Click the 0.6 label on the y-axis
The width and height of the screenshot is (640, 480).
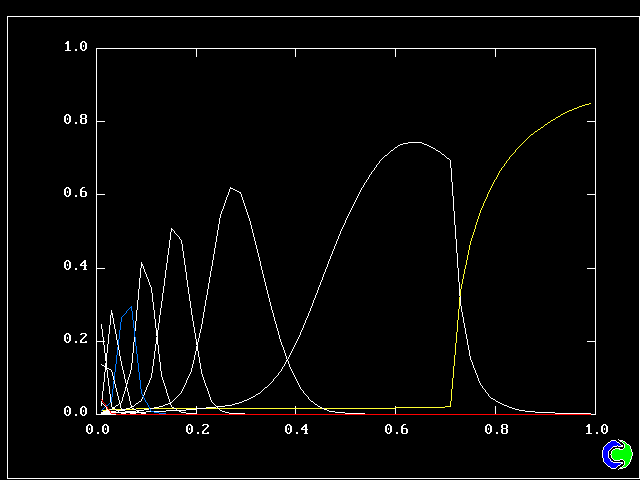pos(76,194)
